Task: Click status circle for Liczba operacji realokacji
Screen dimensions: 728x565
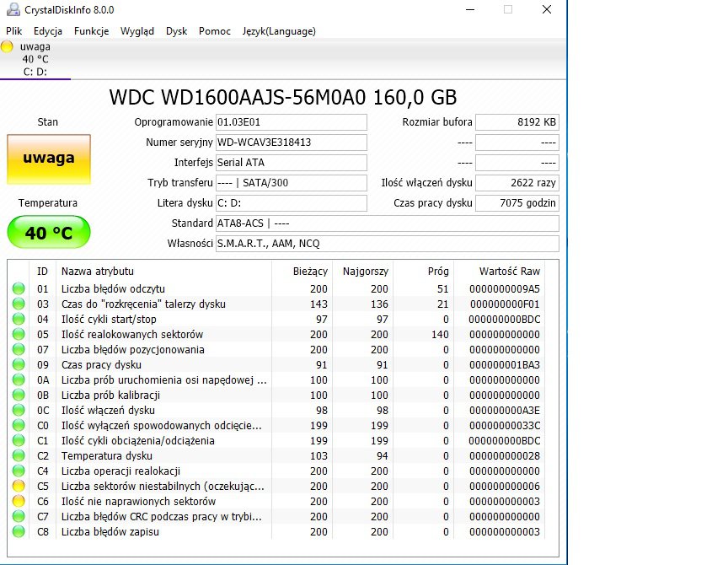Action: [x=19, y=471]
